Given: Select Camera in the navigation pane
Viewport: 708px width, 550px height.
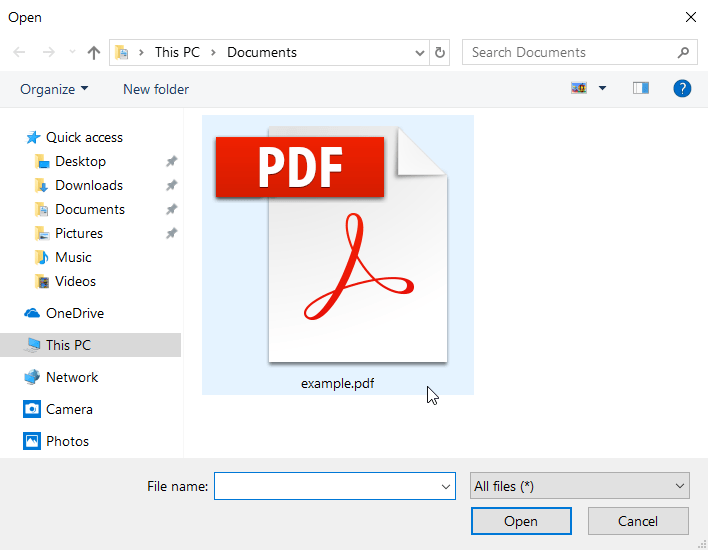Looking at the screenshot, I should (69, 409).
